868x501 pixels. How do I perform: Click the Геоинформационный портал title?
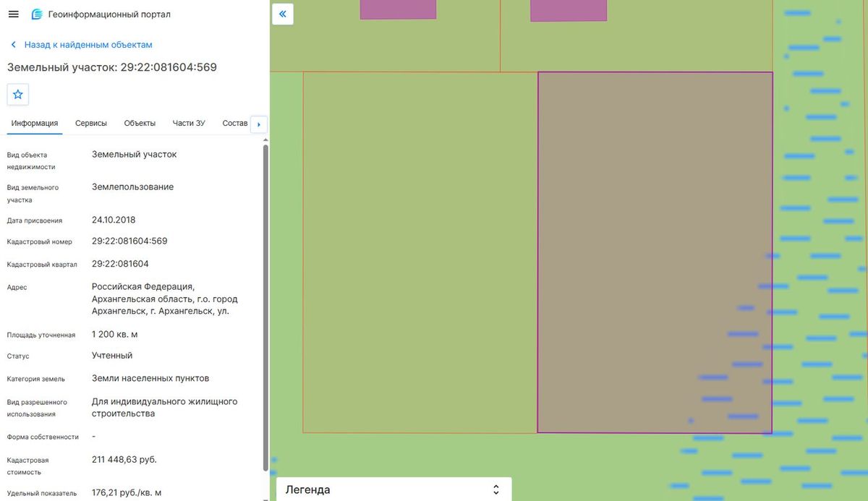click(x=110, y=14)
